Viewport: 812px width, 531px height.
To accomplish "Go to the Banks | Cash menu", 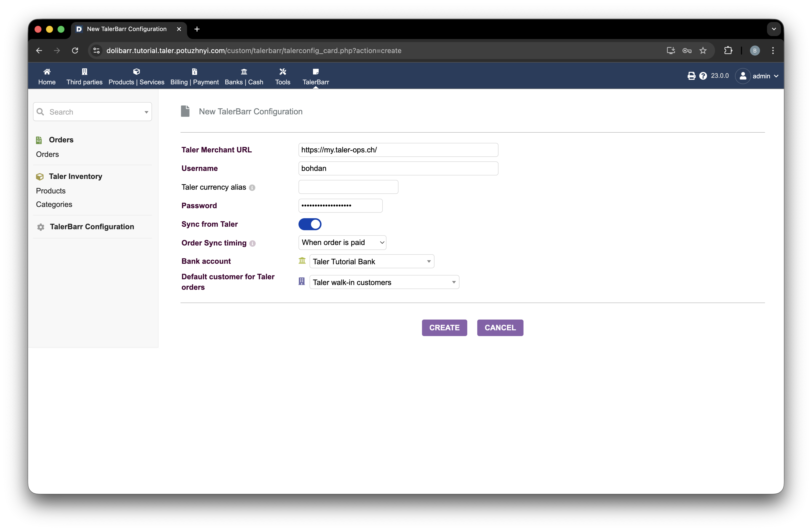I will 244,77.
